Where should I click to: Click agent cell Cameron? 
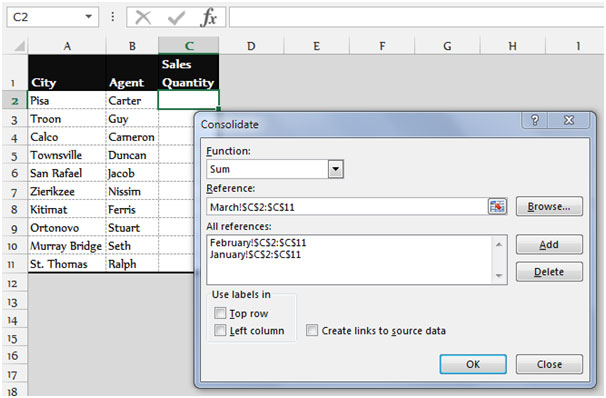[x=132, y=137]
